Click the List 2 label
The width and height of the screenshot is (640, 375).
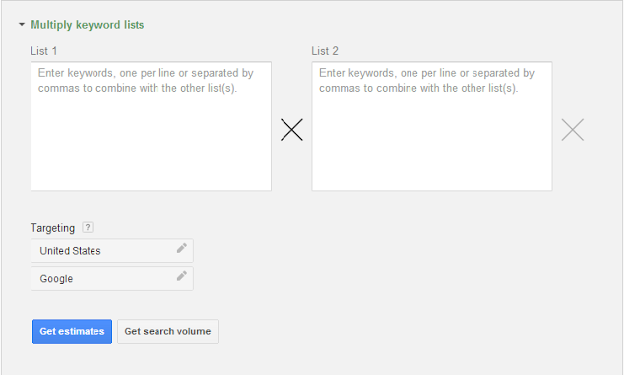tap(325, 51)
